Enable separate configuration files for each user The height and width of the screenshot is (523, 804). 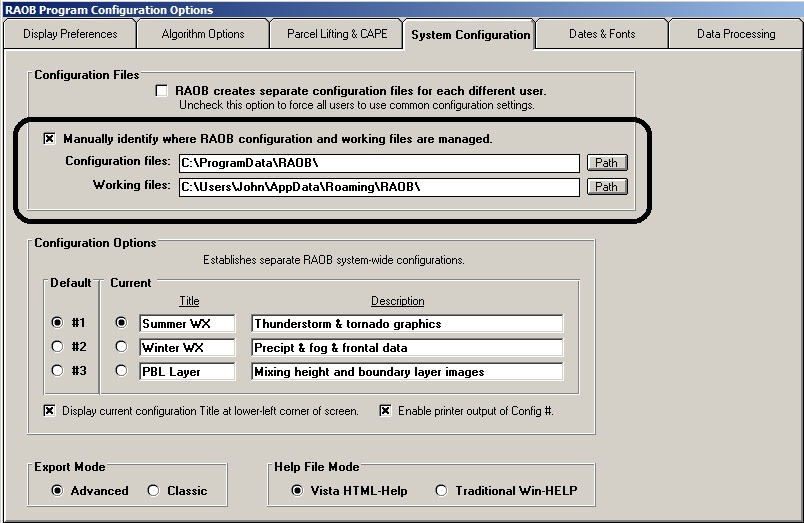[x=162, y=91]
